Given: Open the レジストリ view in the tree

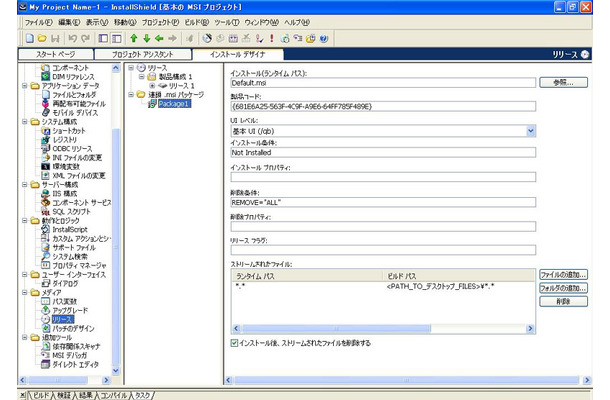Looking at the screenshot, I should 65,140.
